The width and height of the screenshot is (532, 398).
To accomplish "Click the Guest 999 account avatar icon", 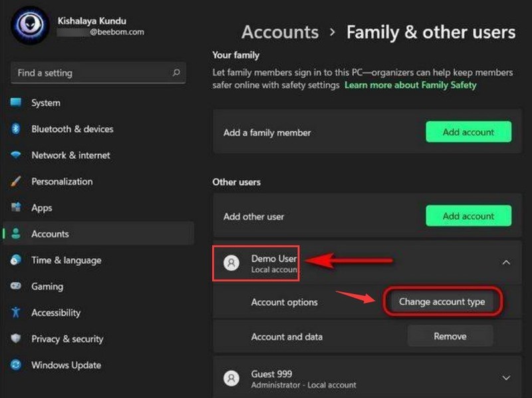I will [231, 379].
